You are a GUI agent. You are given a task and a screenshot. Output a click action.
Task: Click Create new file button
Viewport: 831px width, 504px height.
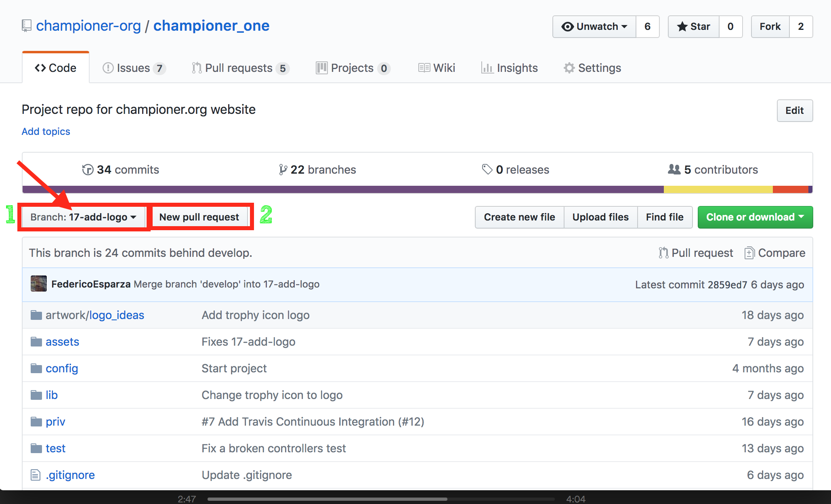click(x=519, y=217)
